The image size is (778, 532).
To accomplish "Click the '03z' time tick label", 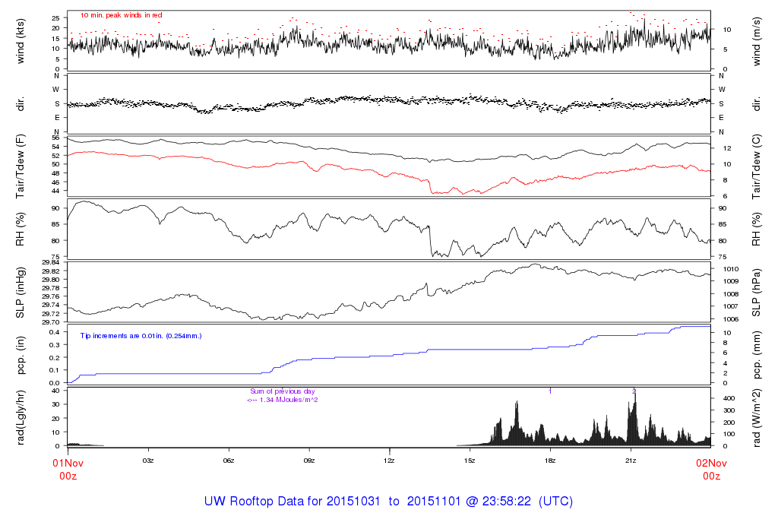I will 148,461.
